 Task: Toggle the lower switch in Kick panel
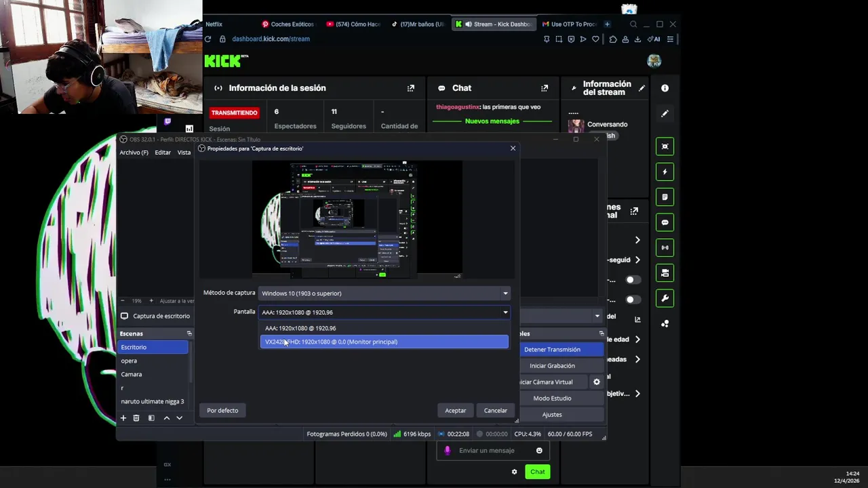click(x=632, y=300)
